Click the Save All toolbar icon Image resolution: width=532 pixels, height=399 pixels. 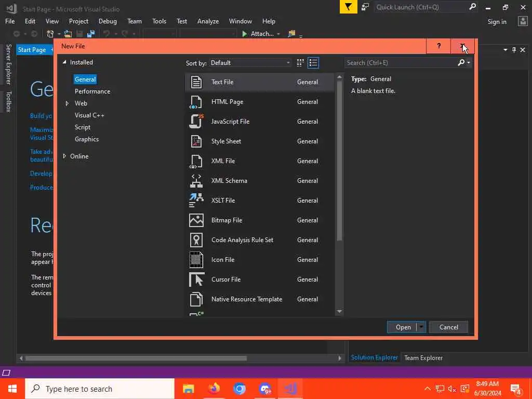click(x=90, y=34)
